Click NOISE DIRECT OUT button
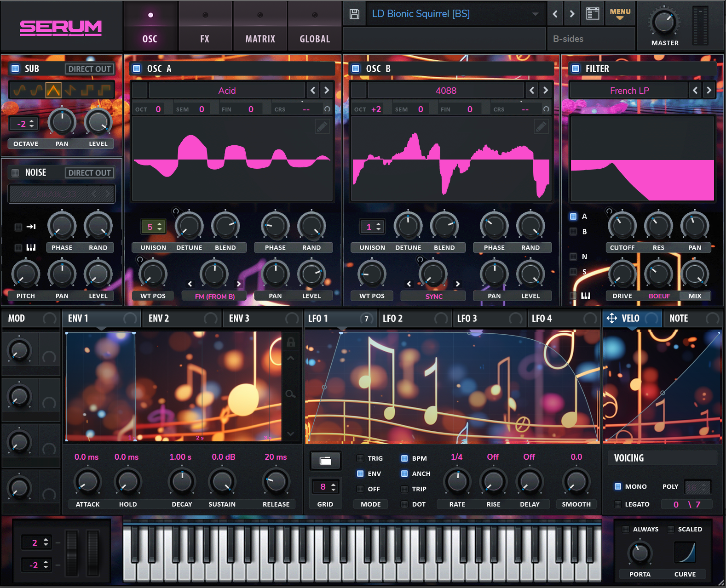The image size is (726, 588). 90,173
